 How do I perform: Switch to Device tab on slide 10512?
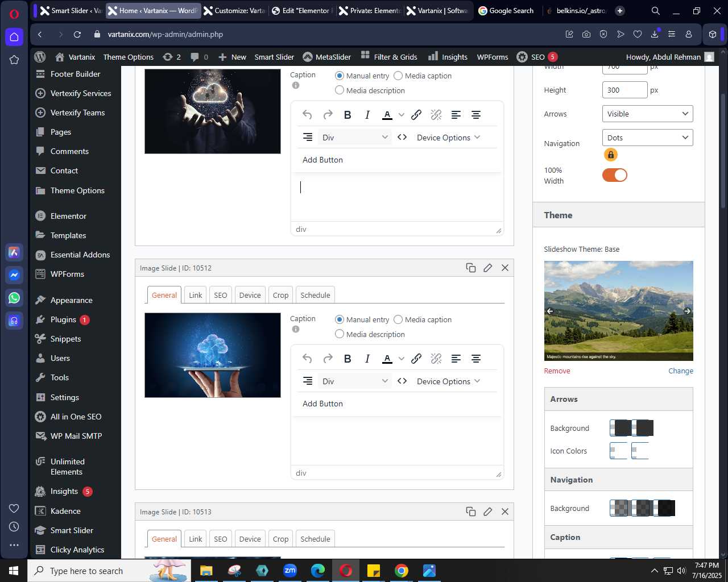[250, 295]
